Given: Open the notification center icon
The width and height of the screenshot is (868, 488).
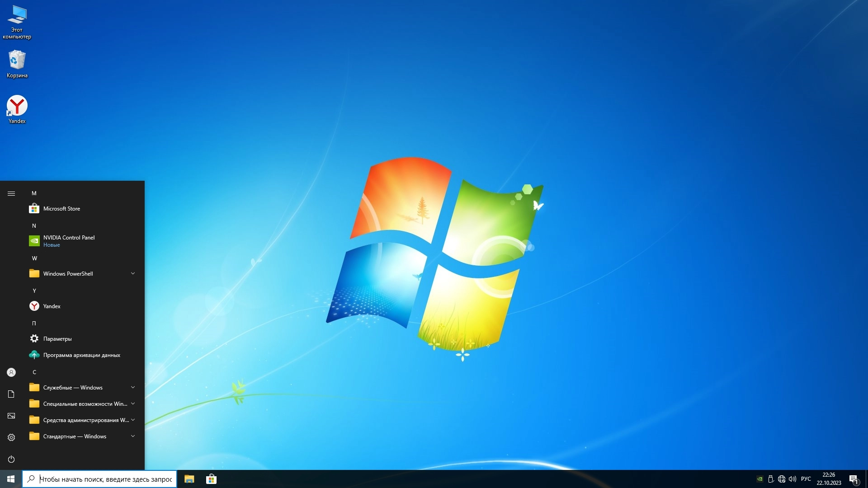Looking at the screenshot, I should (854, 479).
